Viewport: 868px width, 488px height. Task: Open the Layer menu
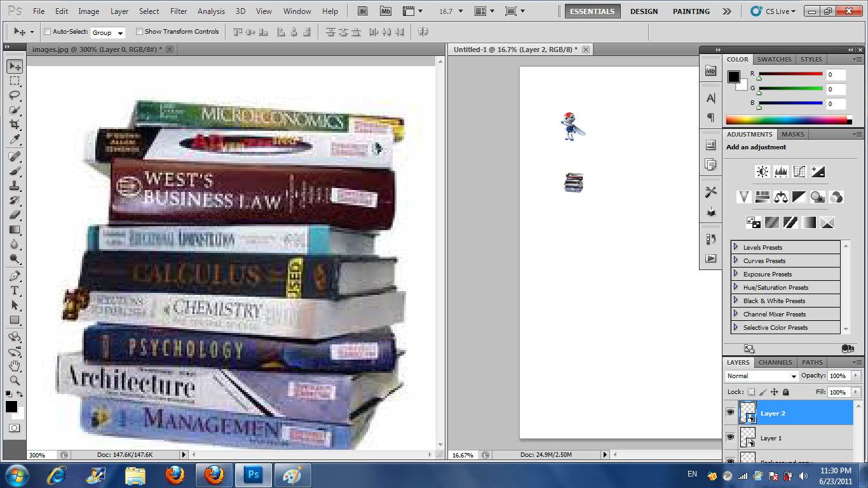119,11
